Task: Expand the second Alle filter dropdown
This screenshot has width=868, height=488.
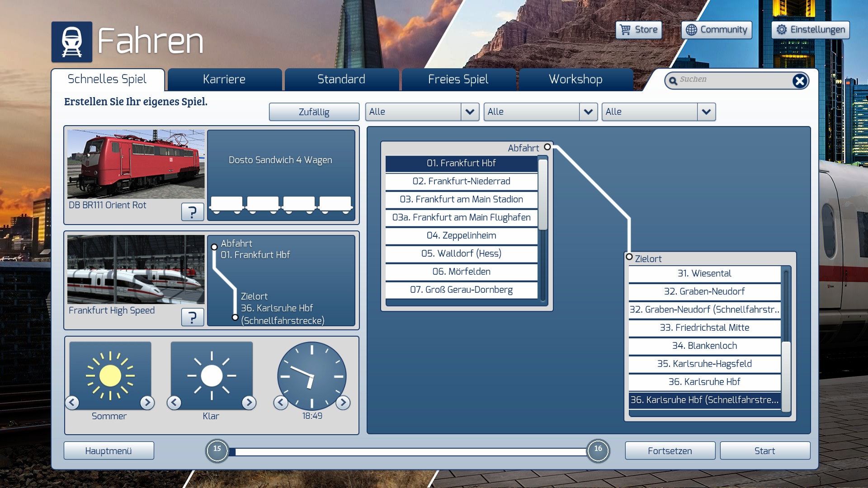Action: (x=588, y=112)
